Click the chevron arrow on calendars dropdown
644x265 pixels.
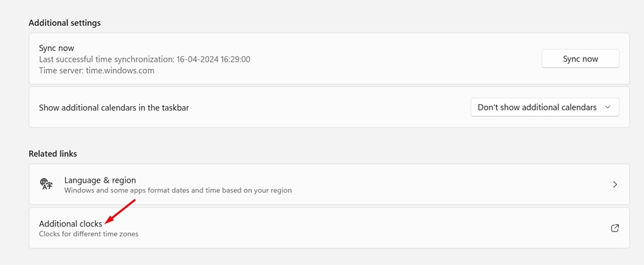607,107
